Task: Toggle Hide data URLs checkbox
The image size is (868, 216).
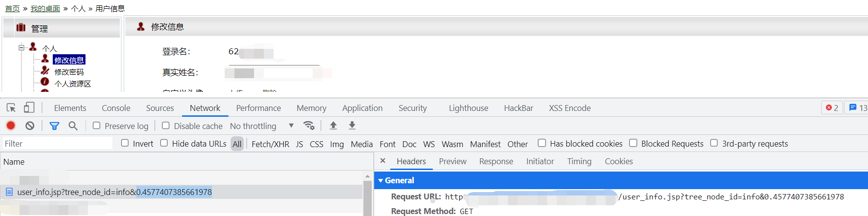Action: point(164,143)
